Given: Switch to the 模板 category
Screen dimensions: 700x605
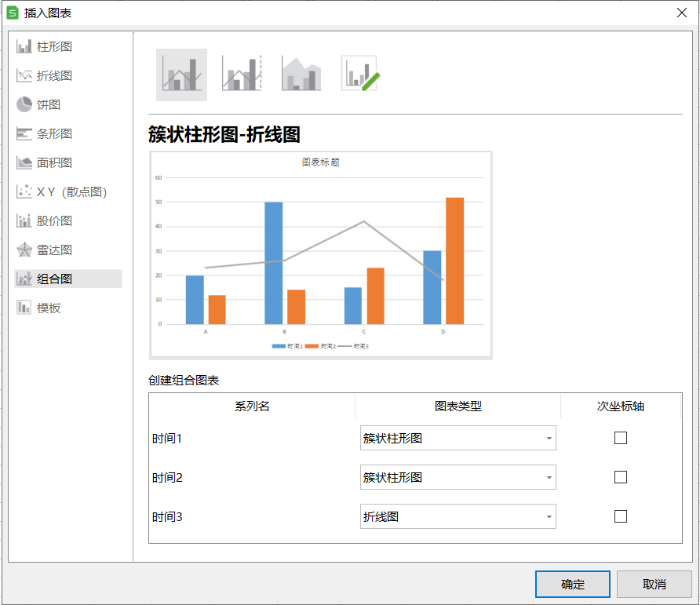Looking at the screenshot, I should click(x=47, y=308).
